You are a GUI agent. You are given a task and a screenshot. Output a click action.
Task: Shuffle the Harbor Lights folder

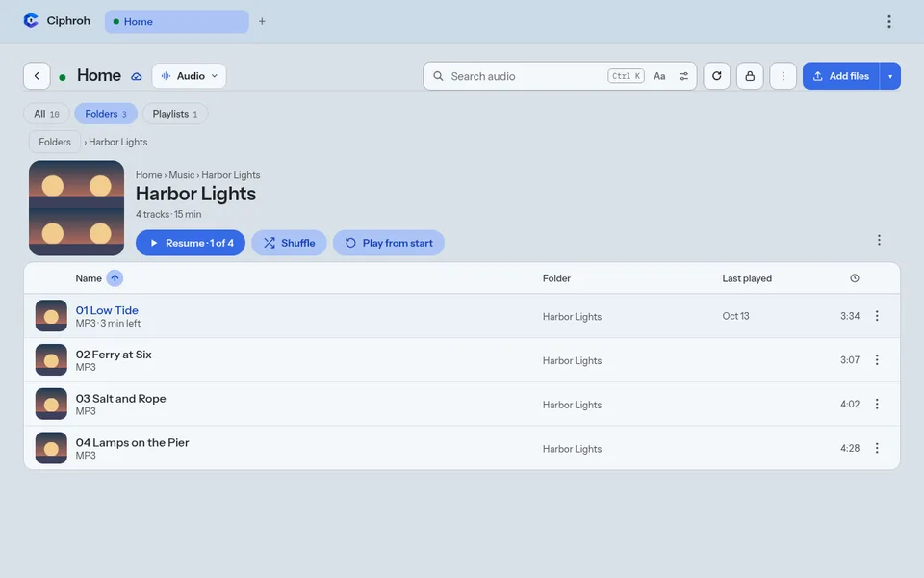[289, 243]
